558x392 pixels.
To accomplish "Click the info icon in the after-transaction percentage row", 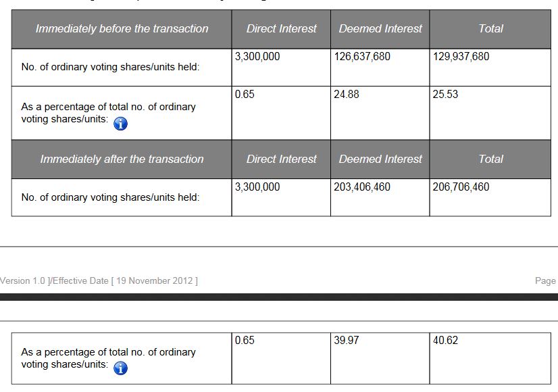I will [x=121, y=368].
